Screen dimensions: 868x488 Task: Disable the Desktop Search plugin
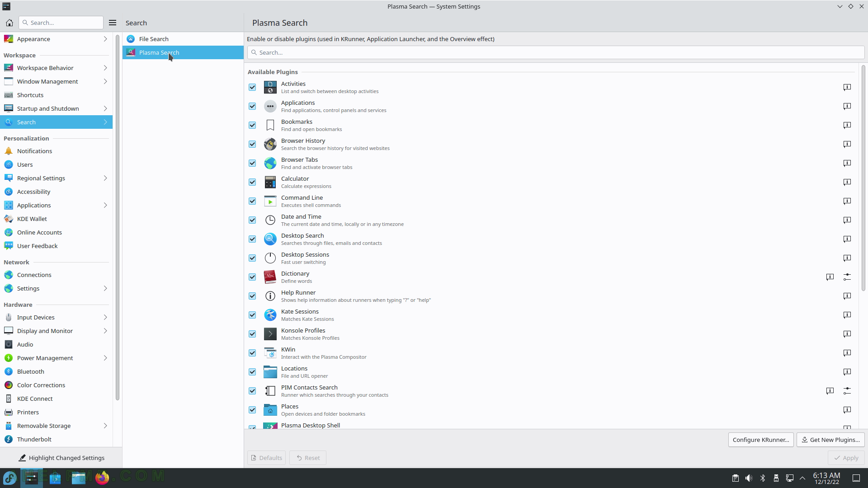252,239
